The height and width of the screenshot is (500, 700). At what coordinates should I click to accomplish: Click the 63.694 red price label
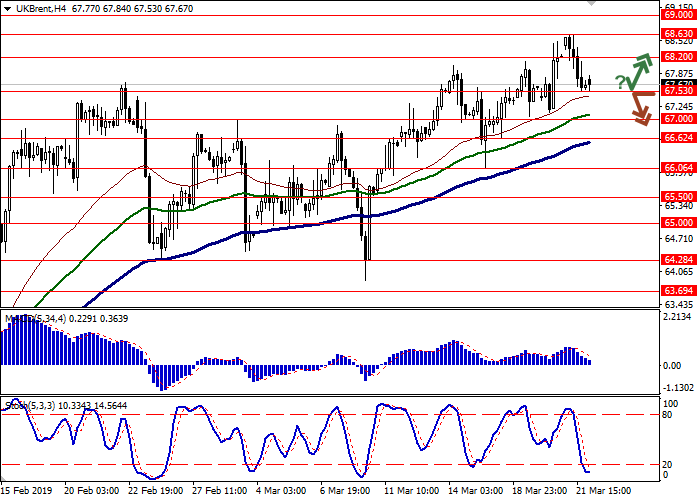[677, 291]
